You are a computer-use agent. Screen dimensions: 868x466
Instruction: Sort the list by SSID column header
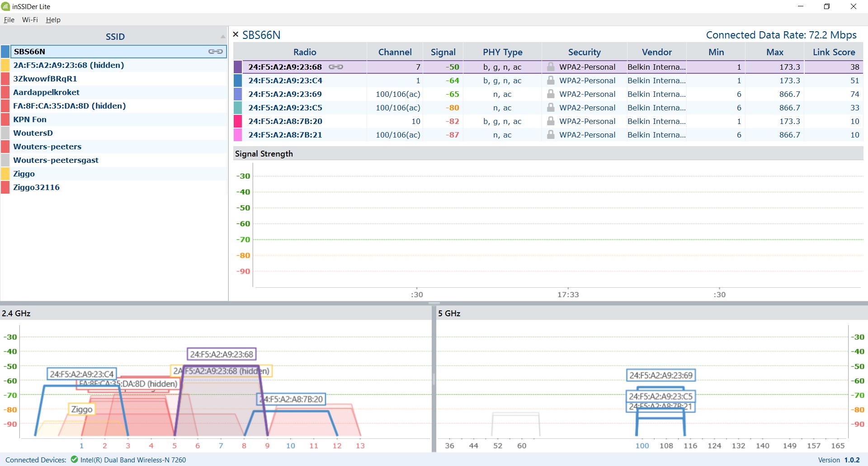(x=115, y=37)
